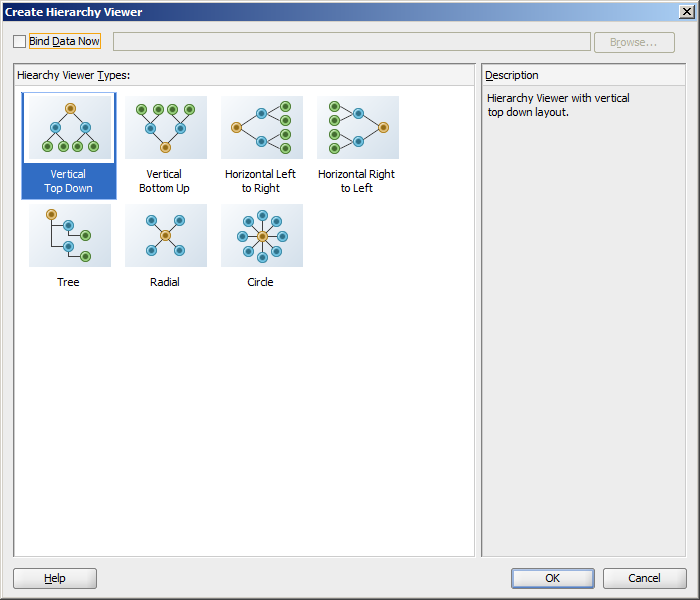Click the 'Hiearchy Viewer Types:' label
This screenshot has height=600, width=700.
click(73, 75)
